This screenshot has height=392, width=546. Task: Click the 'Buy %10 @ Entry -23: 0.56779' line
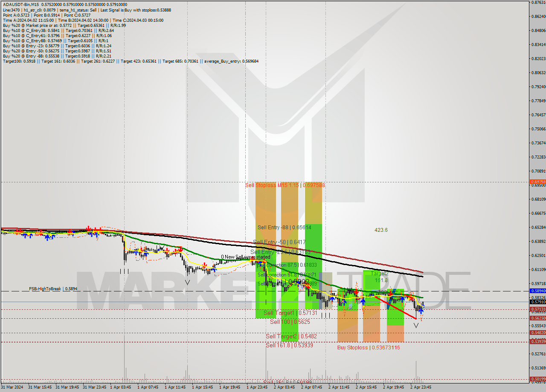point(57,46)
